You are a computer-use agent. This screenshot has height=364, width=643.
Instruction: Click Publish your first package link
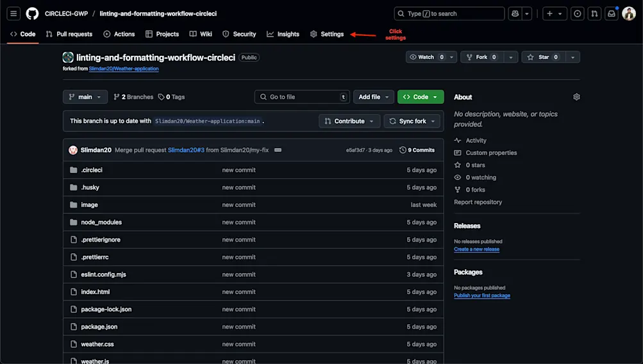pos(482,295)
